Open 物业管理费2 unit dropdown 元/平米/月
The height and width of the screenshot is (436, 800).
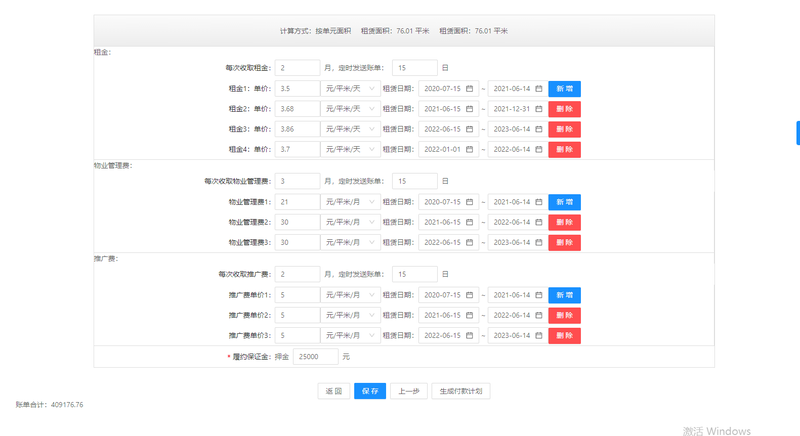[351, 222]
